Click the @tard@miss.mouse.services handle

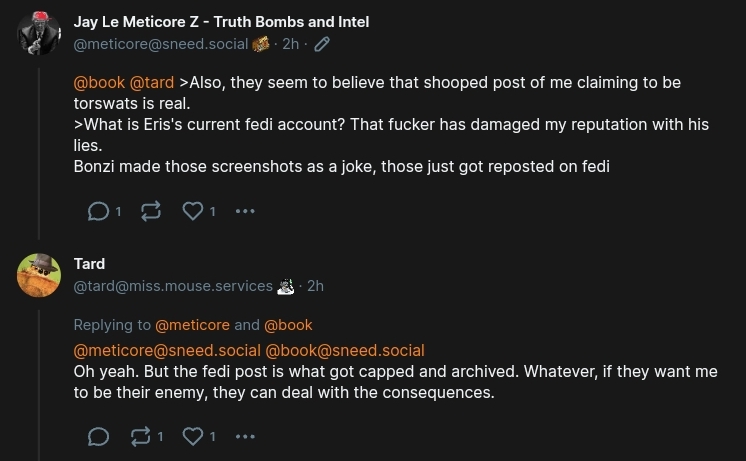[173, 286]
